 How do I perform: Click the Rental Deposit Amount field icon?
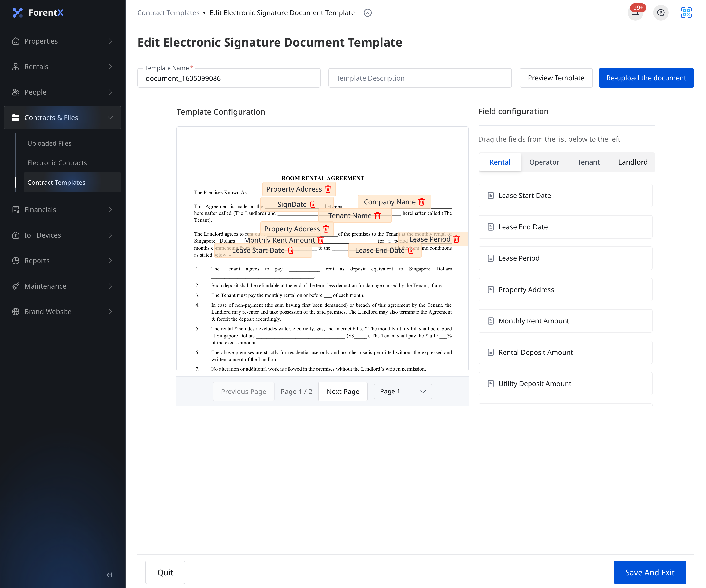(x=491, y=353)
